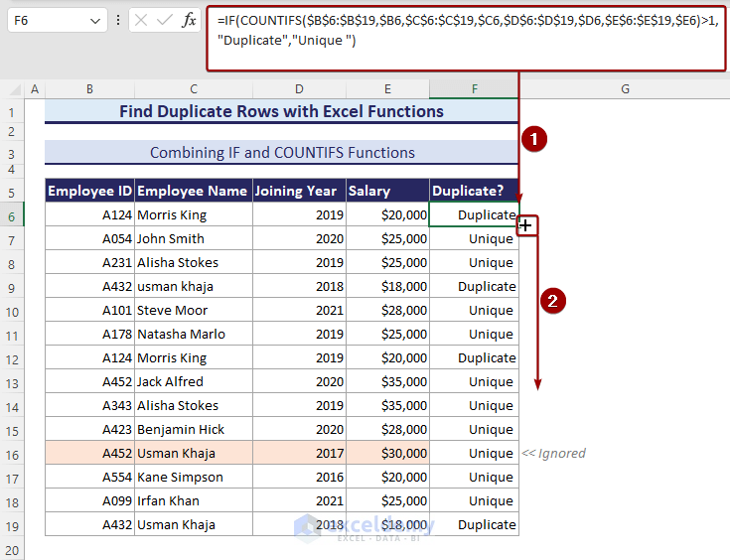Click the fill handle cross at cell F6
Viewport: 730px width, 560px height.
coord(525,226)
